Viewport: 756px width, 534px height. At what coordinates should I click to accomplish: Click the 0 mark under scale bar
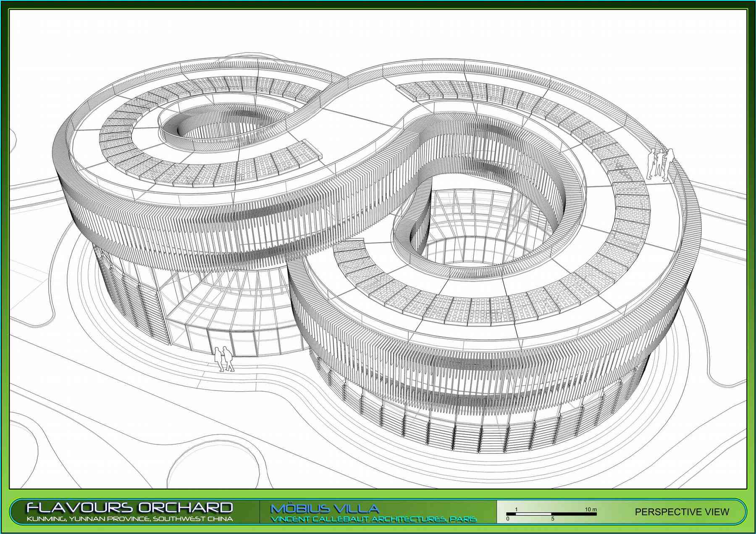pyautogui.click(x=508, y=519)
